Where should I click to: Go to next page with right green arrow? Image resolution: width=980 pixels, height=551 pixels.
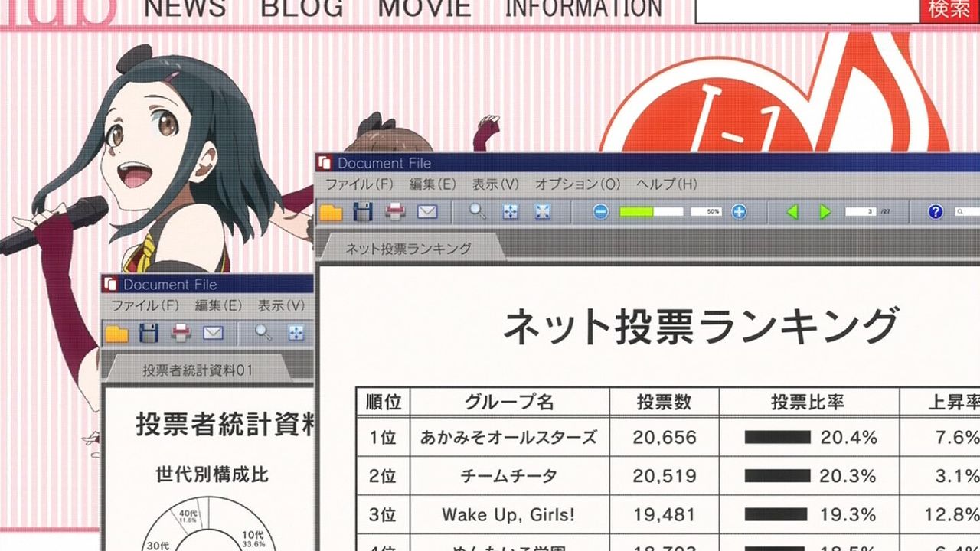825,212
